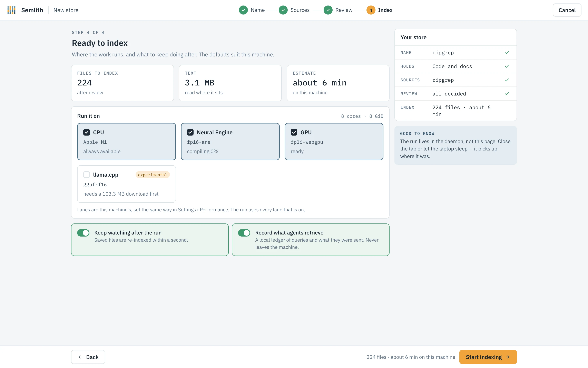Enable the llama.cpp lane checkbox
Viewport: 588px width, 368px height.
coord(87,175)
